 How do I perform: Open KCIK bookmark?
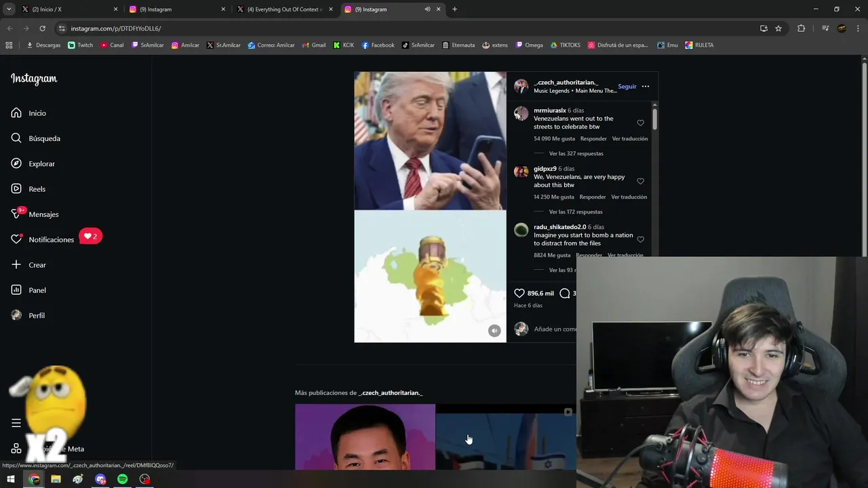tap(344, 45)
